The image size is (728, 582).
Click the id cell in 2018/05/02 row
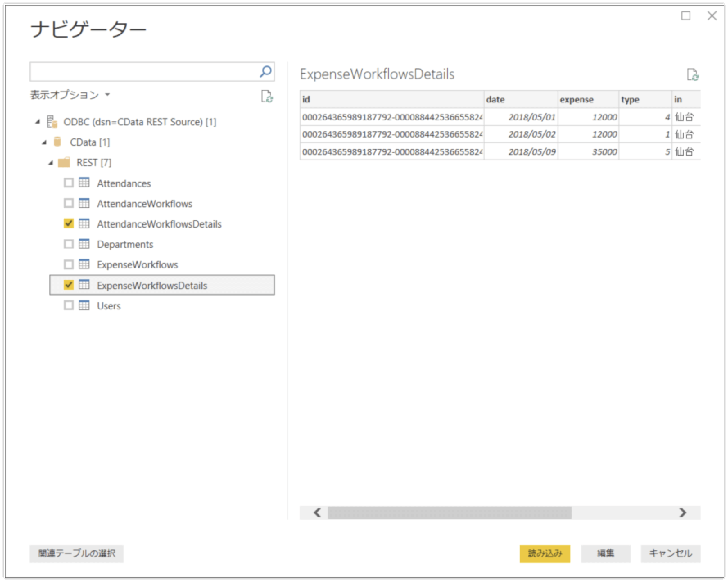[392, 134]
